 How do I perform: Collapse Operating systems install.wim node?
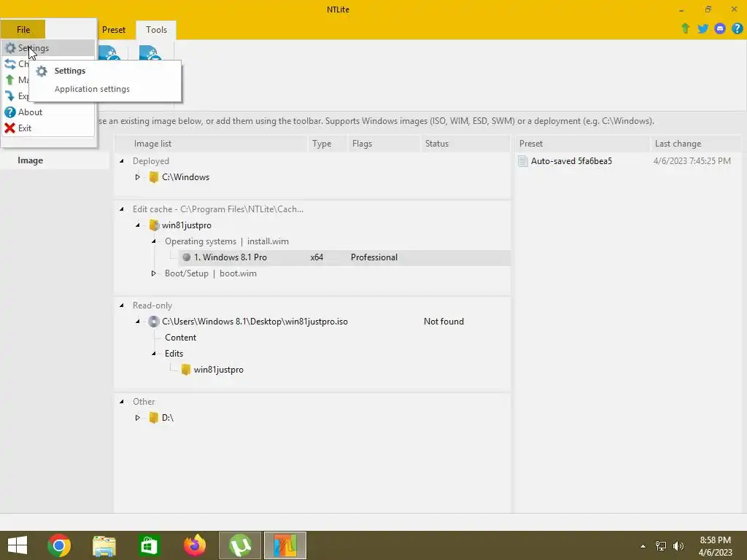coord(154,241)
